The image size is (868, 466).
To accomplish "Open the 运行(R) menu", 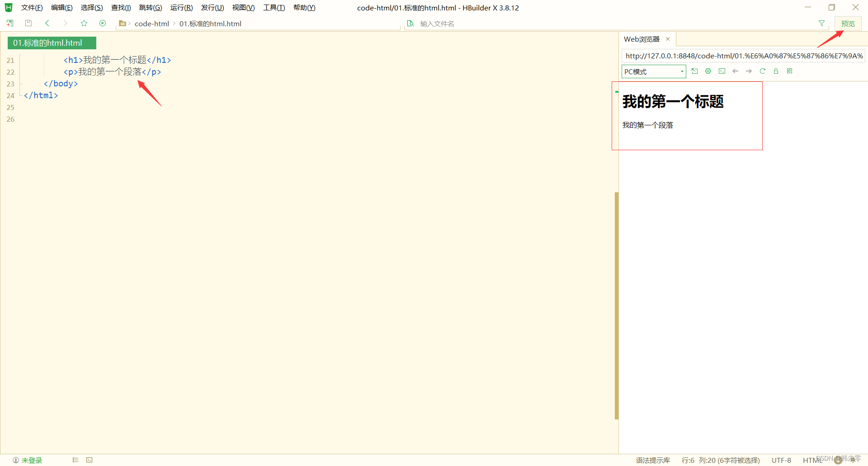I will pos(181,7).
